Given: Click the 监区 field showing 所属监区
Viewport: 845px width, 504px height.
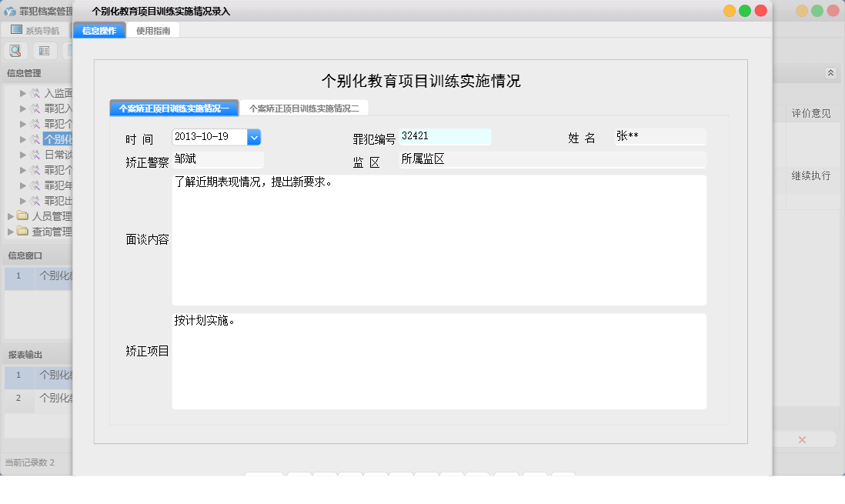Looking at the screenshot, I should [553, 159].
